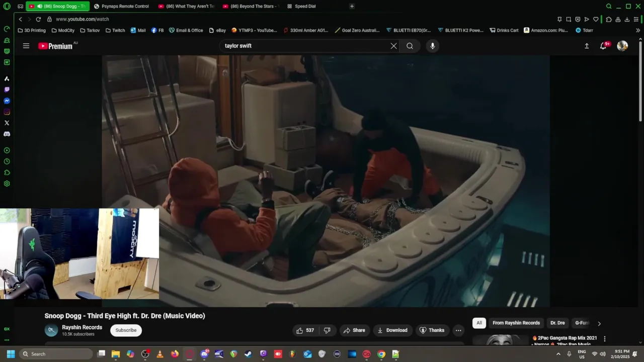Open Twitch in Opera sidebar
This screenshot has height=362, width=644.
[7, 89]
